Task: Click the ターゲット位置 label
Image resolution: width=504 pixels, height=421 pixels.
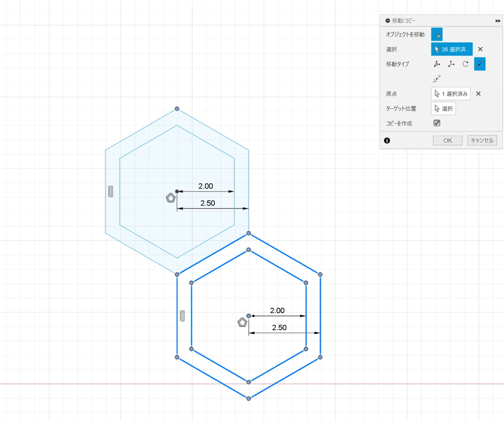Action: 401,108
